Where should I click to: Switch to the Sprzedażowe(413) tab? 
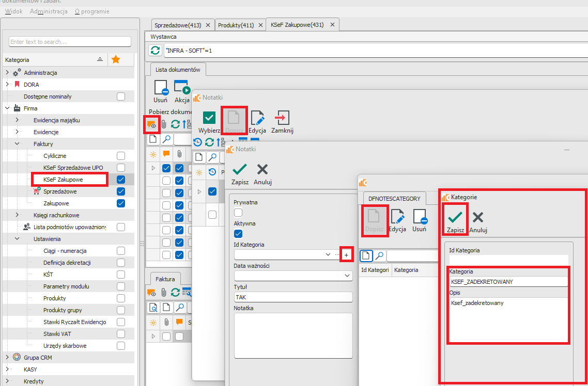point(177,25)
